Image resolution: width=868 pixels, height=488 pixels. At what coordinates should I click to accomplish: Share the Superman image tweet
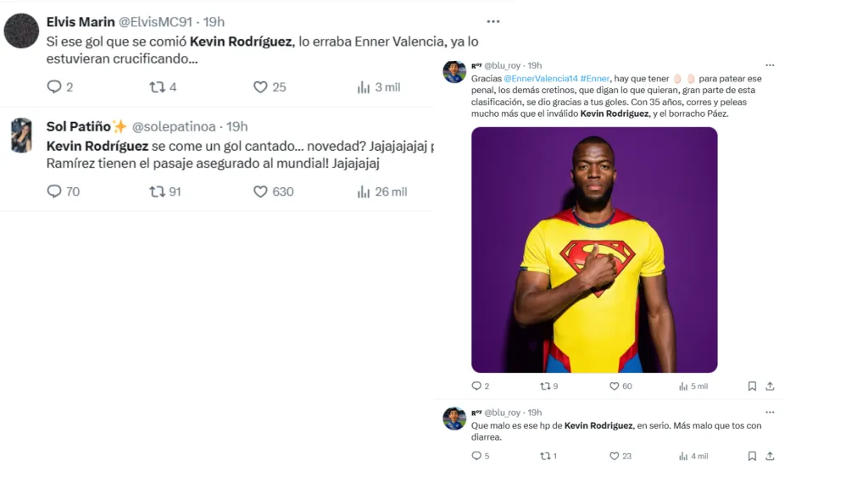(770, 386)
